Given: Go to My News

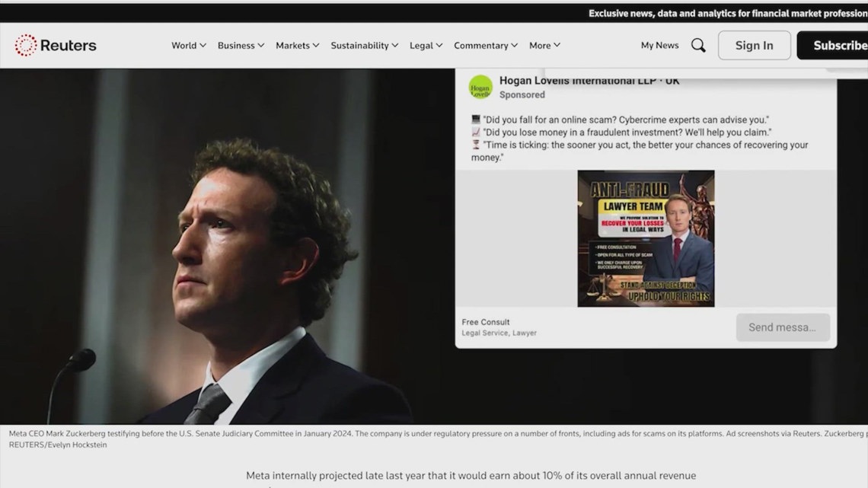Looking at the screenshot, I should click(659, 46).
